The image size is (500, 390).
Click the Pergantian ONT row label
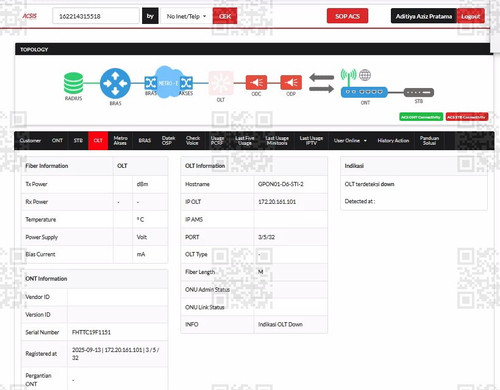point(38,380)
